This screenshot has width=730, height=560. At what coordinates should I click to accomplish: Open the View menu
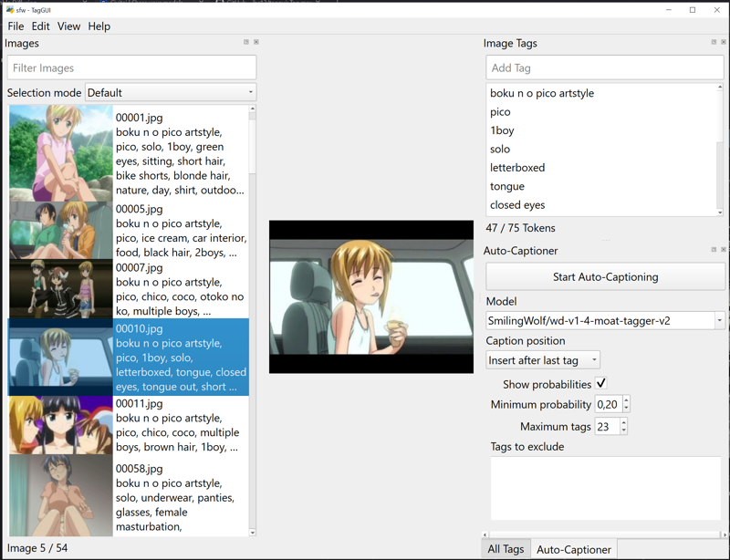tap(69, 26)
